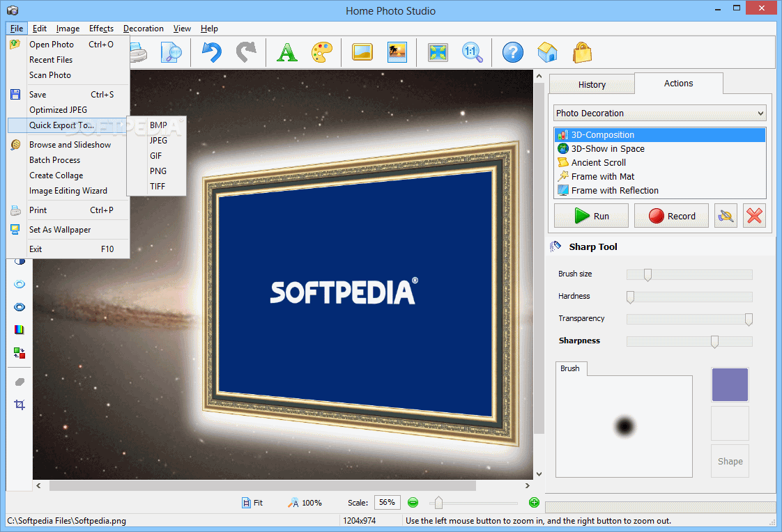Select 3D-Show in Space action
Viewport: 782px width, 532px height.
pos(660,148)
